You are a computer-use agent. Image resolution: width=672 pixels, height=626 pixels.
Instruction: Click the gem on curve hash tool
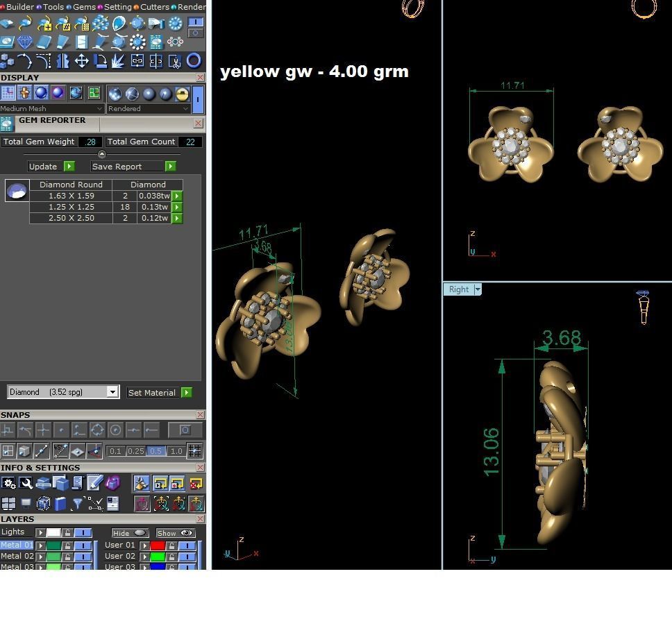[63, 24]
